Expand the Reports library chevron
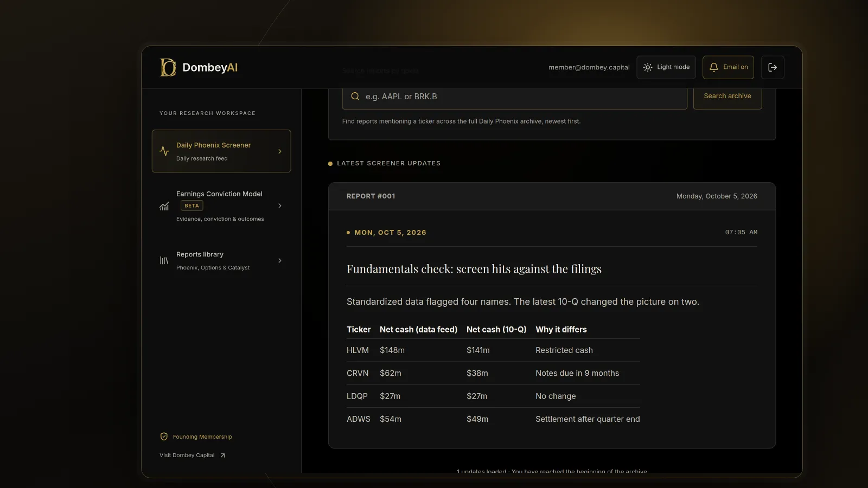Viewport: 868px width, 488px height. (x=280, y=261)
